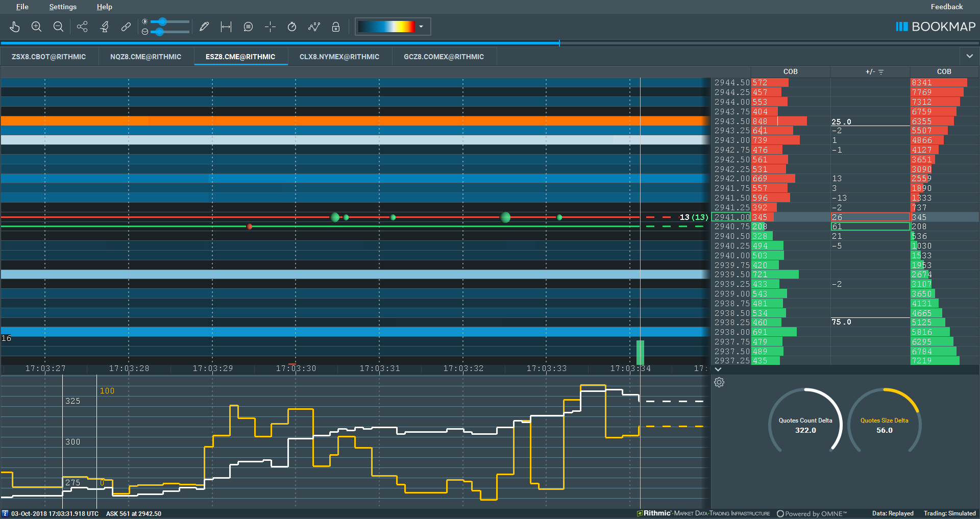Image resolution: width=980 pixels, height=519 pixels.
Task: Click price level 2941.00
Action: [732, 217]
